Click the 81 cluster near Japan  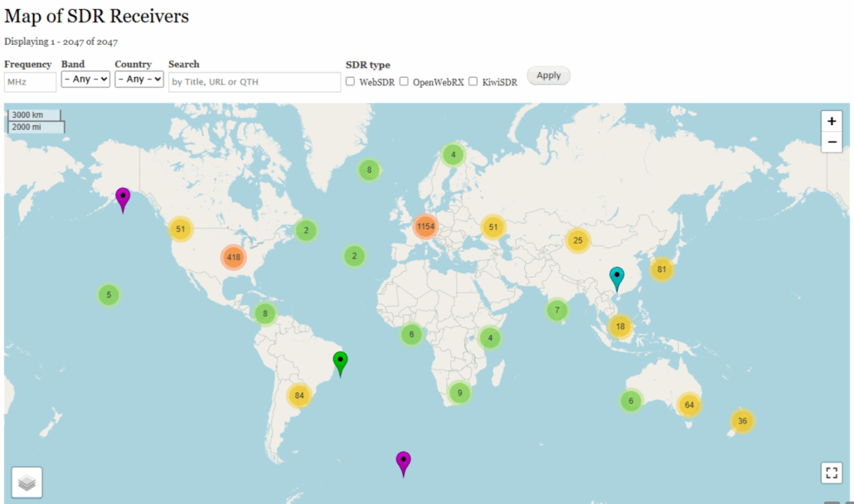661,269
